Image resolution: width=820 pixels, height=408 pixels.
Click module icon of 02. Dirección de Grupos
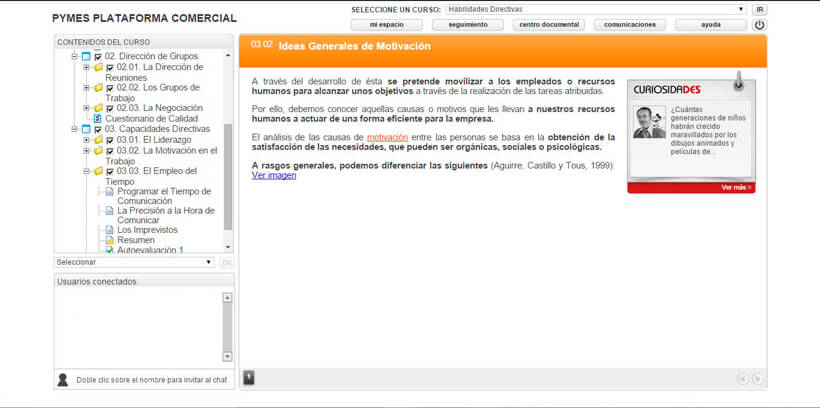click(86, 56)
